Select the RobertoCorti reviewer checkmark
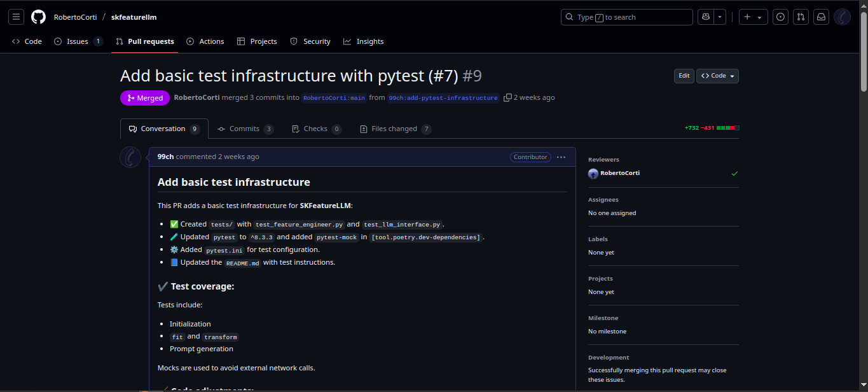The image size is (868, 392). 735,172
